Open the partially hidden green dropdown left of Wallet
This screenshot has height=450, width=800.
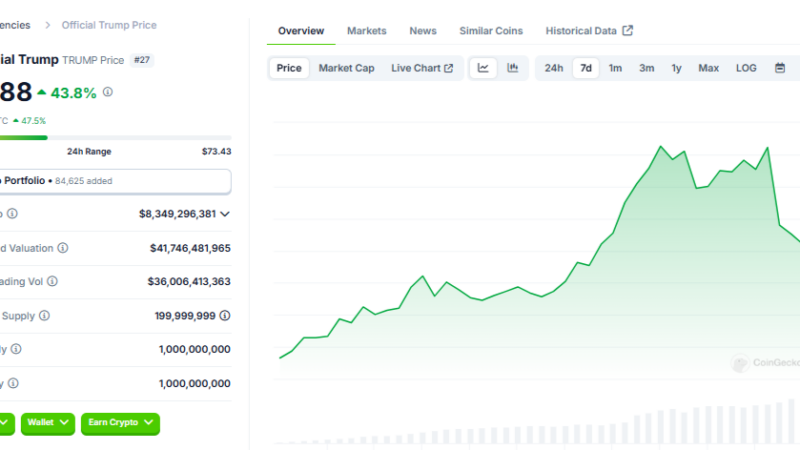[x=7, y=423]
